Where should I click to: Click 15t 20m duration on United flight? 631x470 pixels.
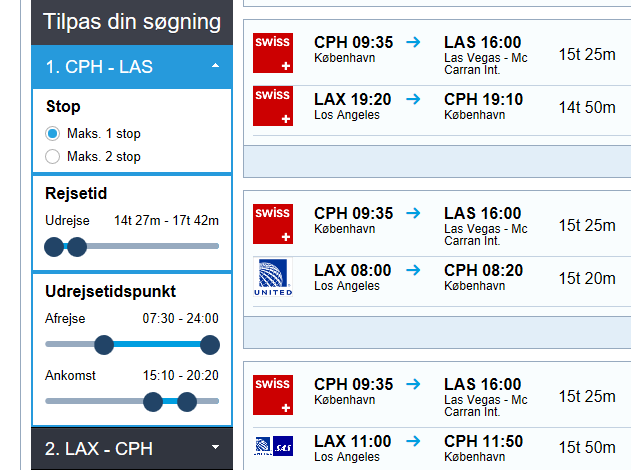587,278
